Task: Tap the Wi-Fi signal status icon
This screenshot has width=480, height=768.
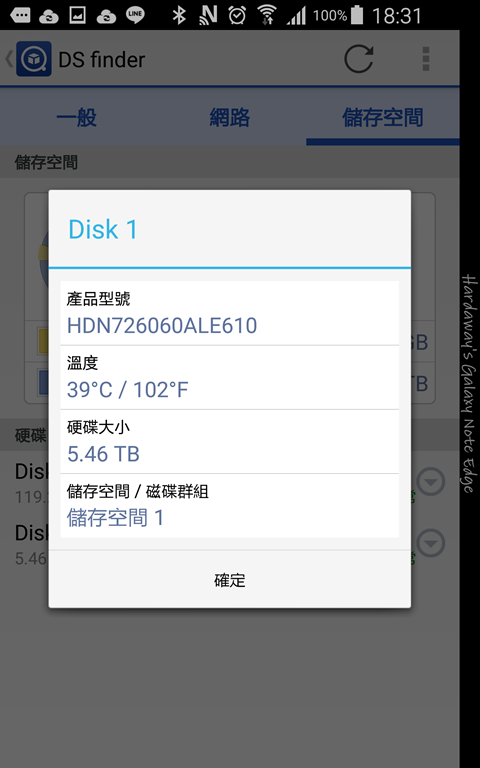Action: [266, 15]
